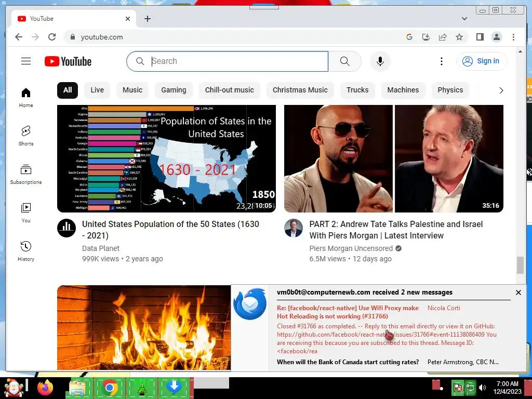
Task: Open the Santa start button on taskbar
Action: tap(14, 388)
